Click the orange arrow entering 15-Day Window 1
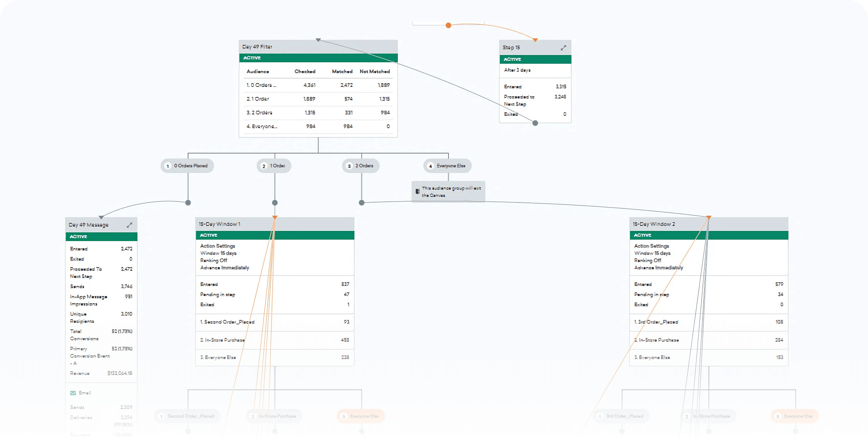 point(275,217)
